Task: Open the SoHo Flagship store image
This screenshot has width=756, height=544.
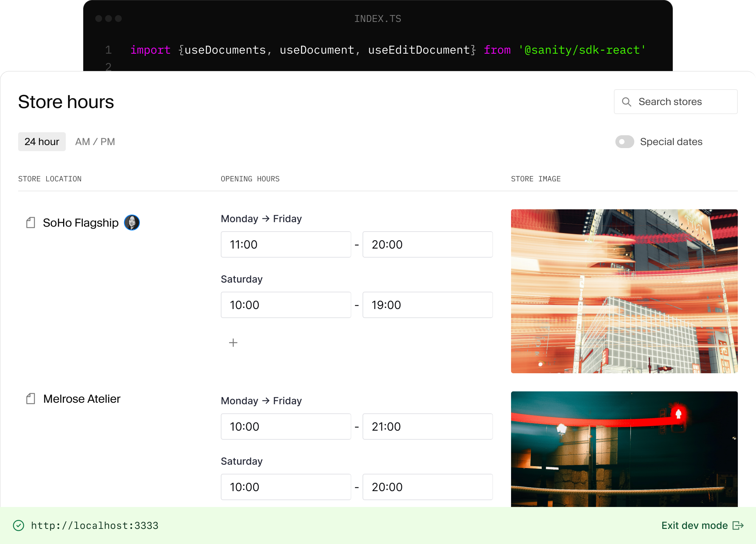Action: (624, 291)
